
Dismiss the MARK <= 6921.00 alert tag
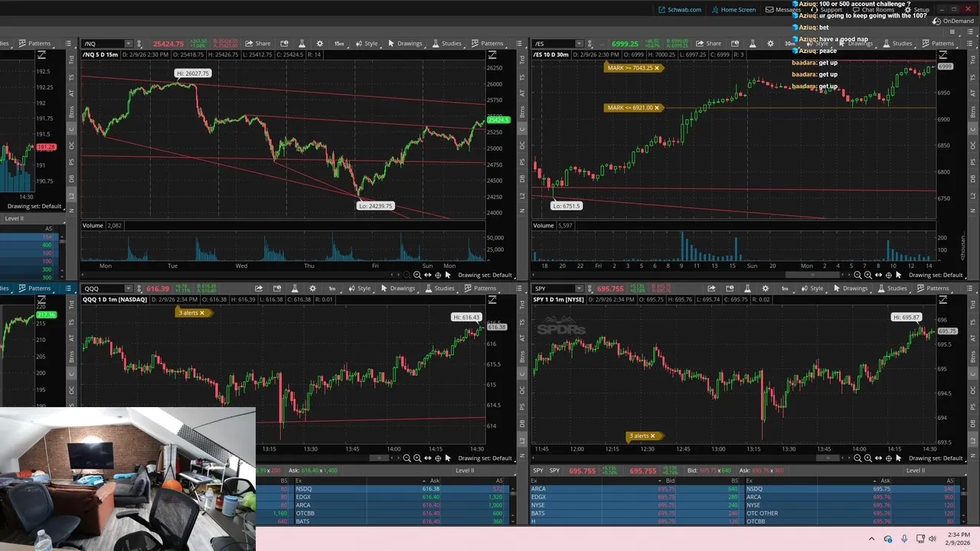pyautogui.click(x=657, y=108)
